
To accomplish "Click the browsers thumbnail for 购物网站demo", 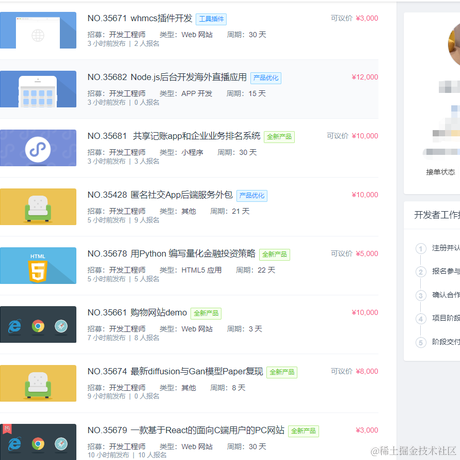I will point(38,324).
